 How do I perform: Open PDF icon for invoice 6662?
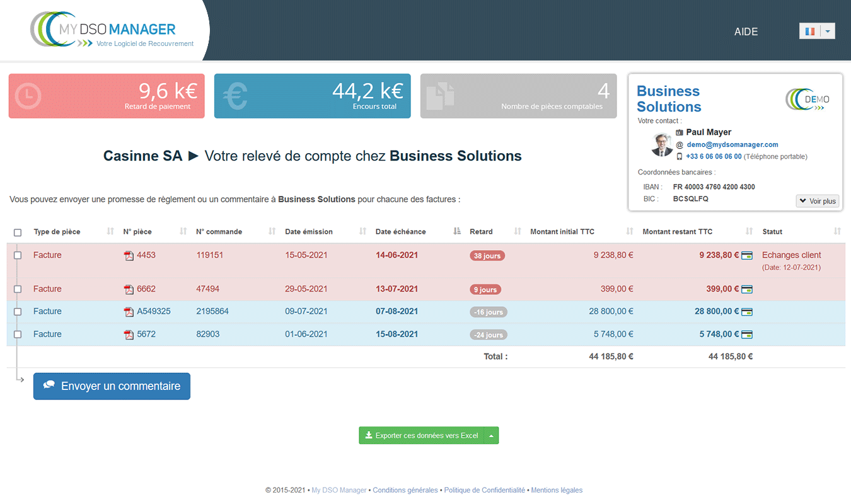[129, 289]
